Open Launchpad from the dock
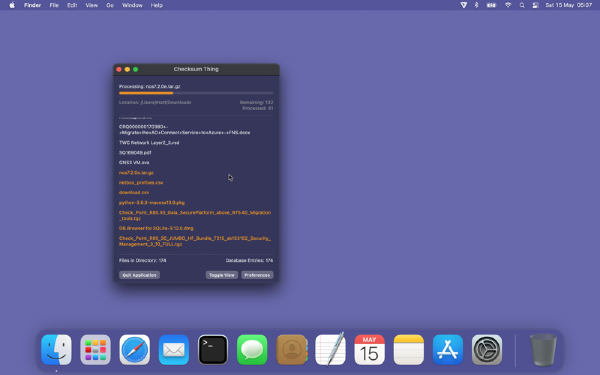The image size is (600, 375). (96, 350)
